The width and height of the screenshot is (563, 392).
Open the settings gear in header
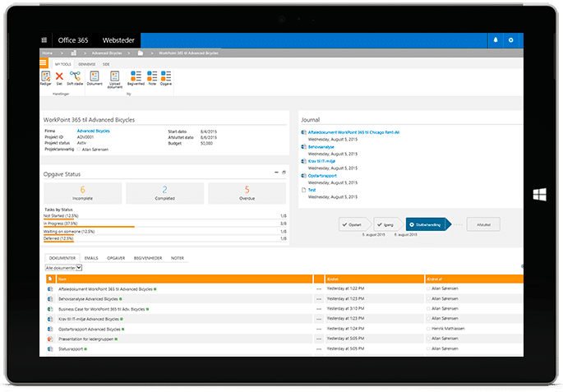click(x=511, y=39)
